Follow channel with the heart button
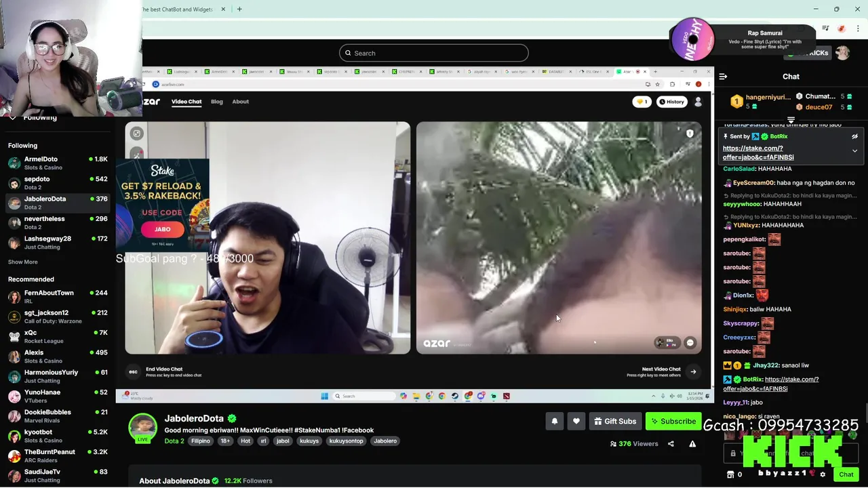The height and width of the screenshot is (488, 868). (576, 422)
